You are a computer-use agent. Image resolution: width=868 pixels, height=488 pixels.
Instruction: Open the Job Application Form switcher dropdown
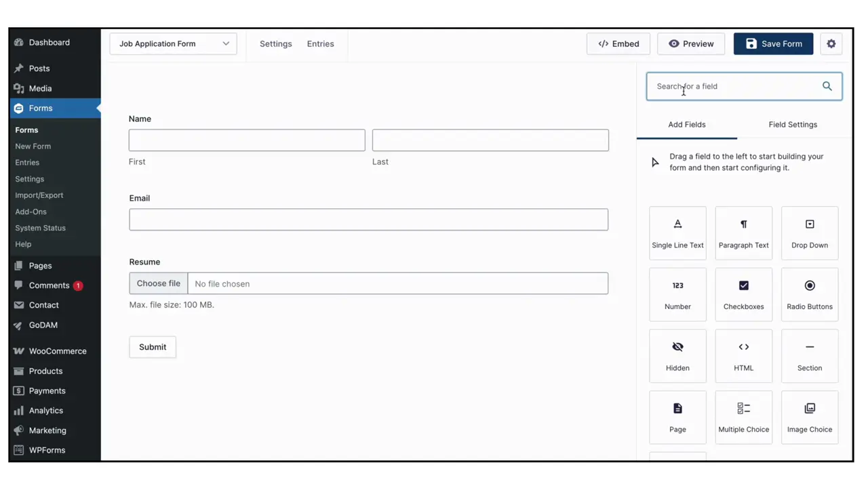click(x=173, y=44)
